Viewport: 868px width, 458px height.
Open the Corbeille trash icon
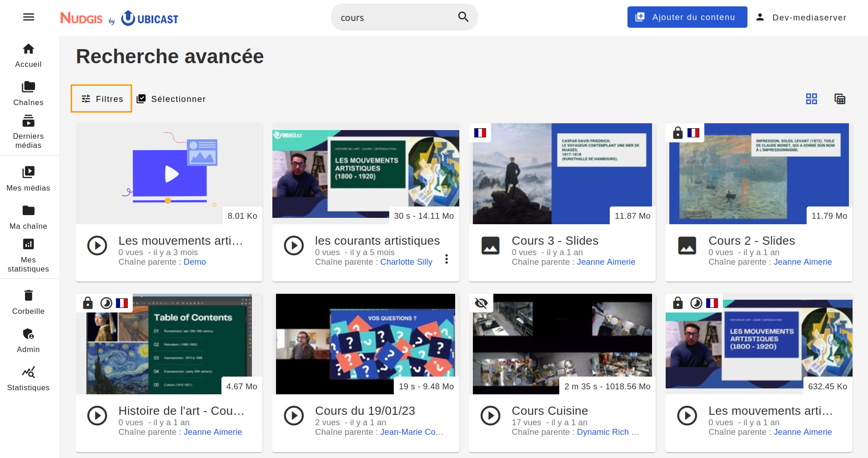[x=29, y=295]
